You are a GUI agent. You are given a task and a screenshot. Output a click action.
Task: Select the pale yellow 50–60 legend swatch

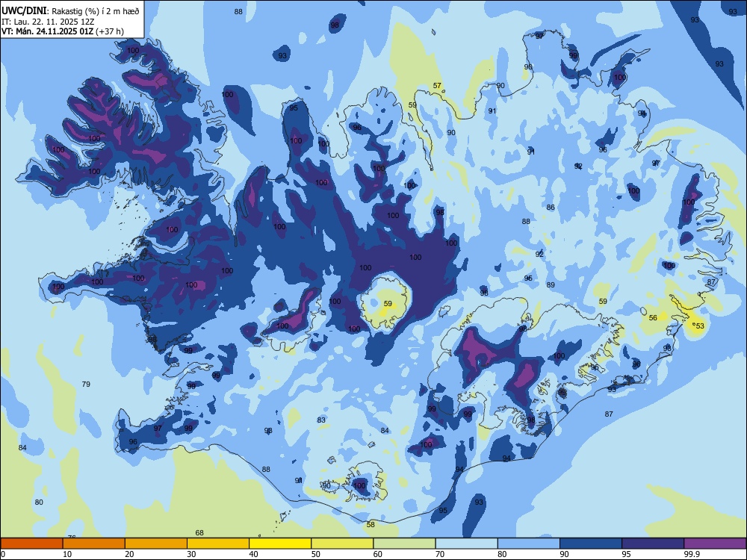pos(342,544)
